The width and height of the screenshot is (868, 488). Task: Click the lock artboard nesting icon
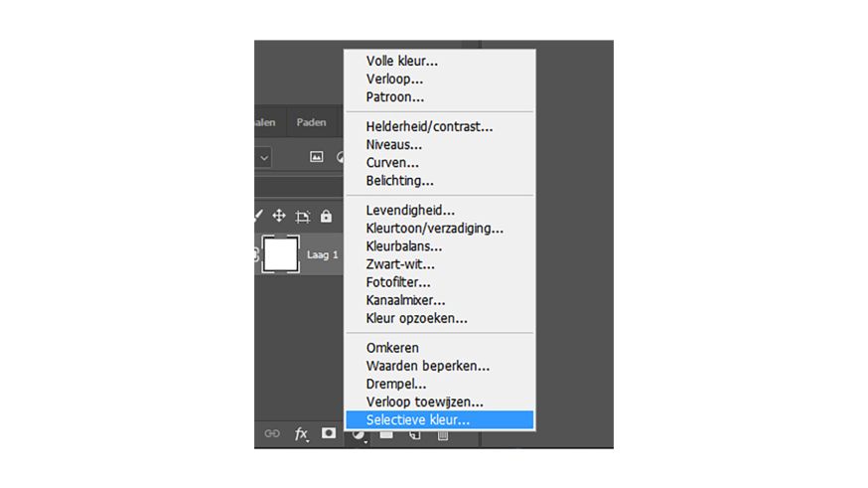pos(302,216)
